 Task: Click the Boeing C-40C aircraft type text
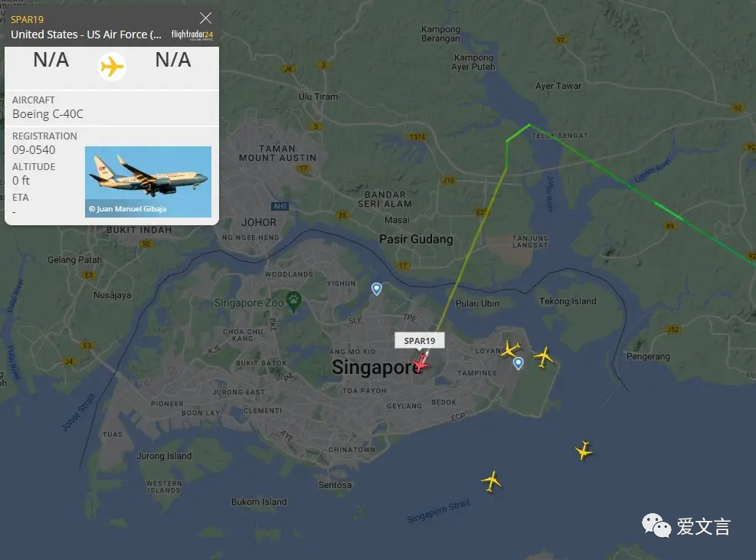[47, 114]
